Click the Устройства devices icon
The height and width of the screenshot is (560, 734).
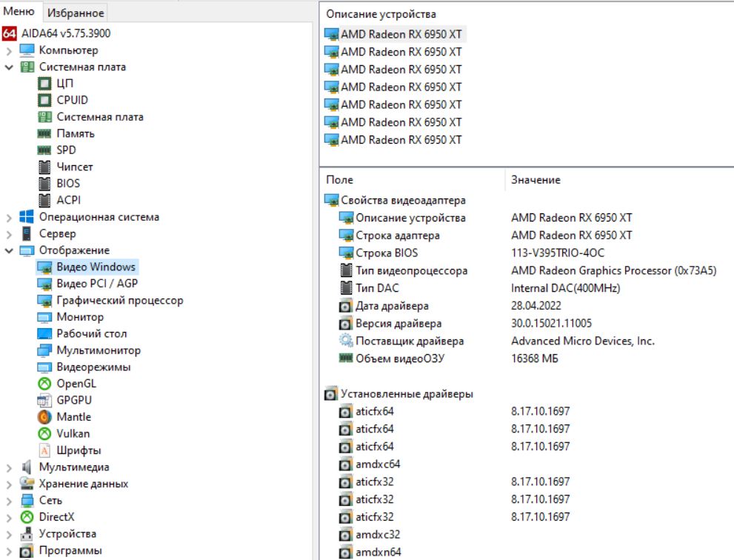pyautogui.click(x=27, y=534)
